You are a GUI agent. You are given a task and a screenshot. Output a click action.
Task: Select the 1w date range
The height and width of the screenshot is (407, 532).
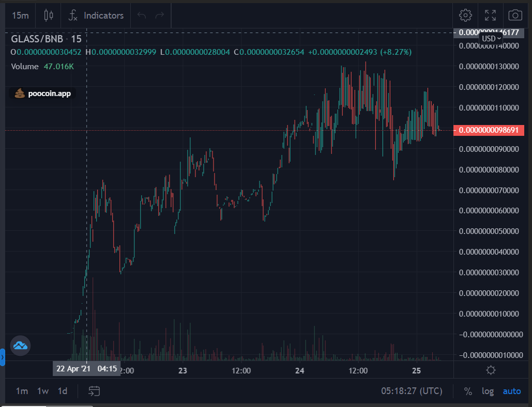coord(43,391)
